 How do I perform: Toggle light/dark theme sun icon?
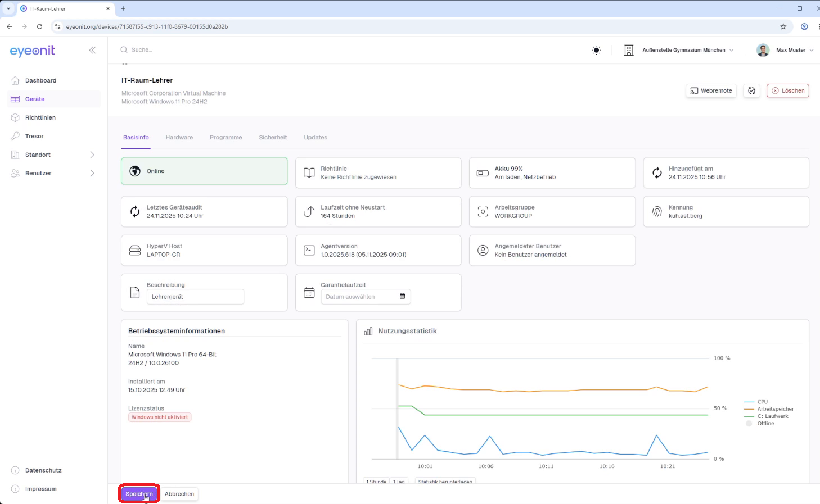[x=596, y=50]
